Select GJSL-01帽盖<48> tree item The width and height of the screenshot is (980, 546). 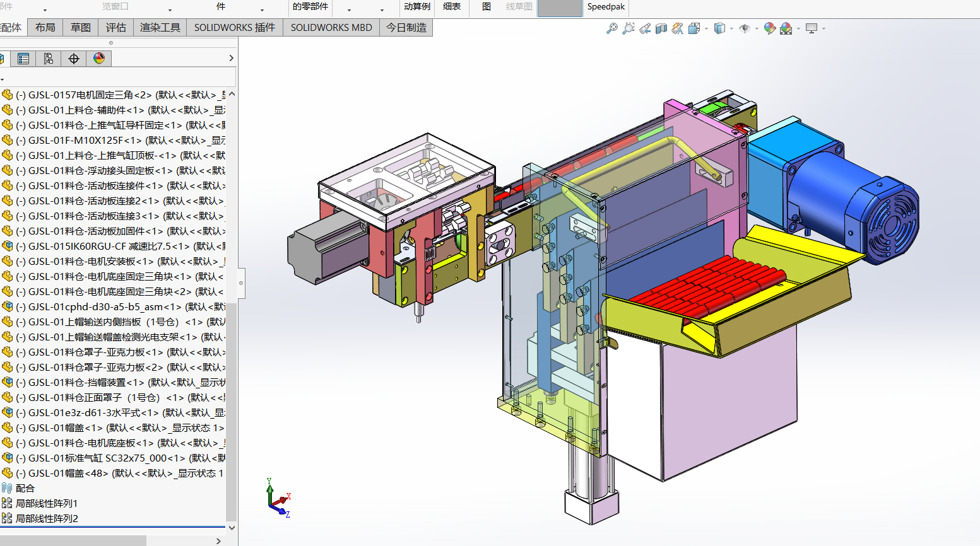(114, 473)
